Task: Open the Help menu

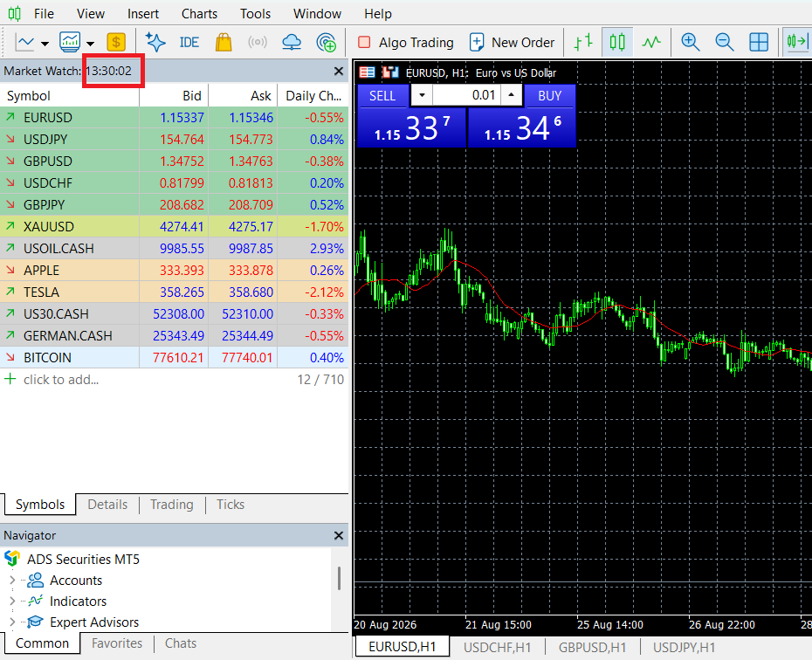Action: pos(378,14)
